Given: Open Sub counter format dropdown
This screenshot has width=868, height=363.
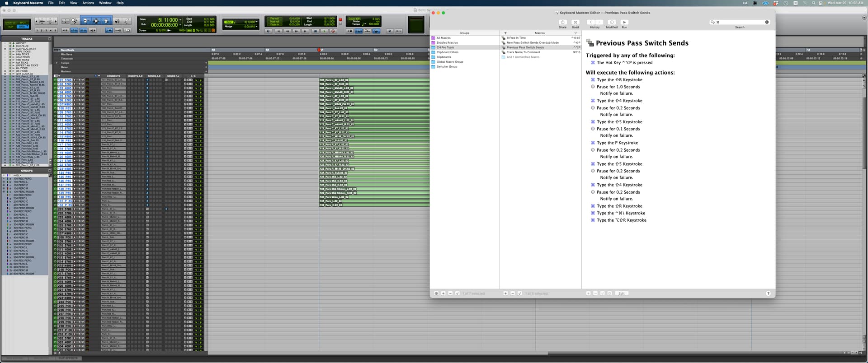Looking at the screenshot, I should [180, 25].
